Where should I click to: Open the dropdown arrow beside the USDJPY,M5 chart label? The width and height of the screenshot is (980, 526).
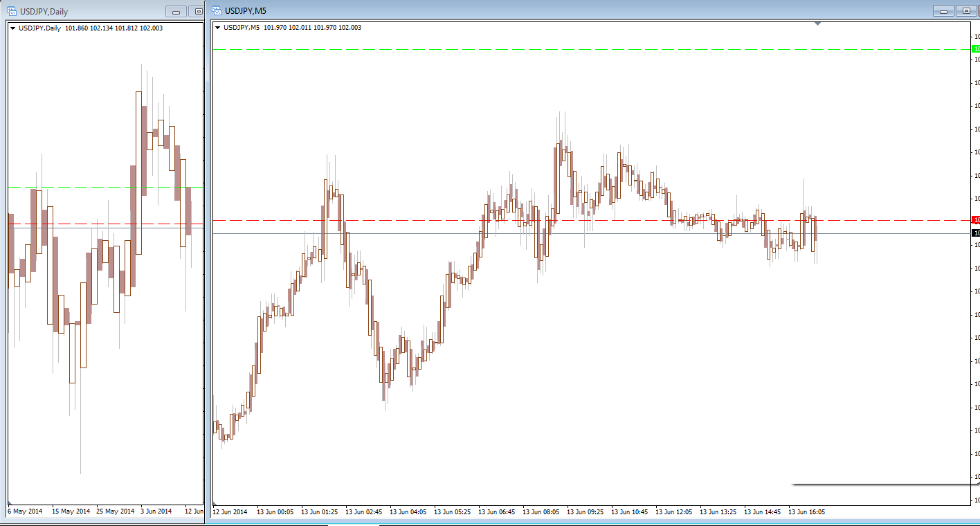pos(218,28)
